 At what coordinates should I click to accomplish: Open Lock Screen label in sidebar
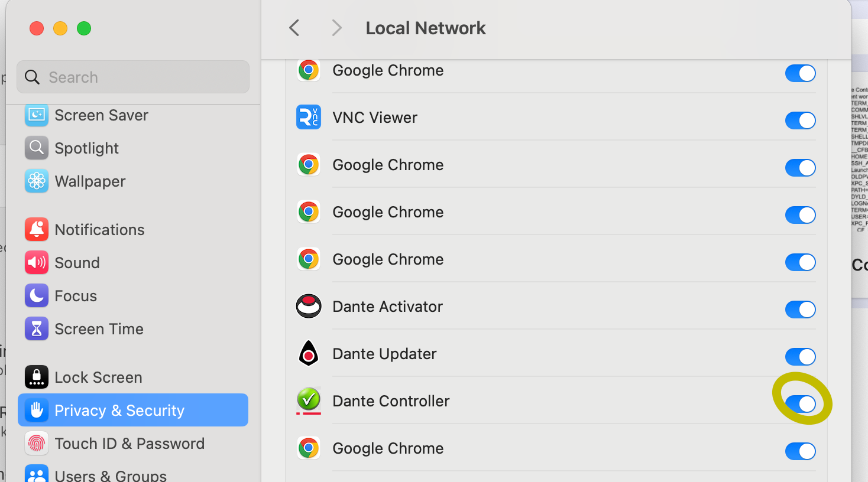[x=98, y=377]
